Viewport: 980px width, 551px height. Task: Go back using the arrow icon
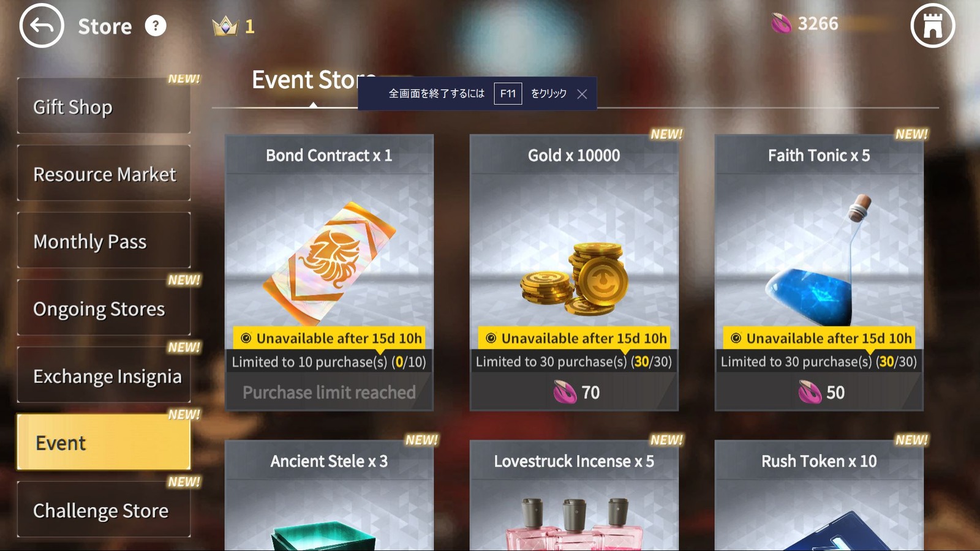click(42, 26)
